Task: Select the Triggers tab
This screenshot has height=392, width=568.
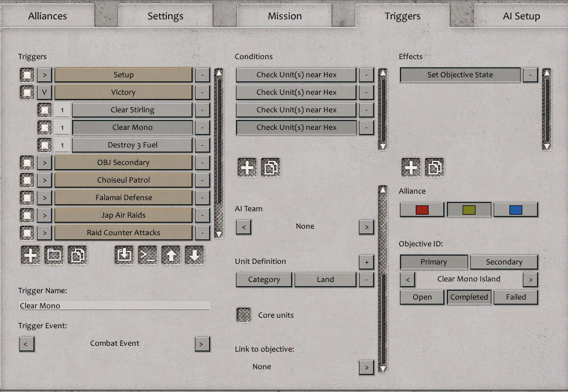Action: [402, 16]
